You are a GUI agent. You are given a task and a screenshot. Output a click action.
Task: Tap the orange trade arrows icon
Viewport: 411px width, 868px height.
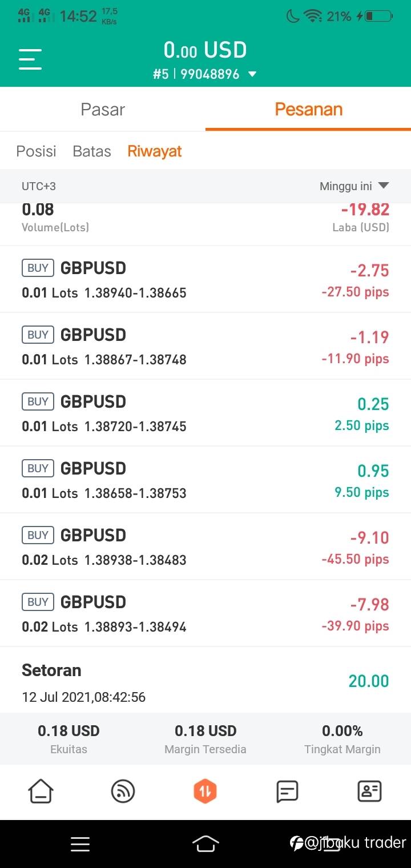[x=205, y=791]
